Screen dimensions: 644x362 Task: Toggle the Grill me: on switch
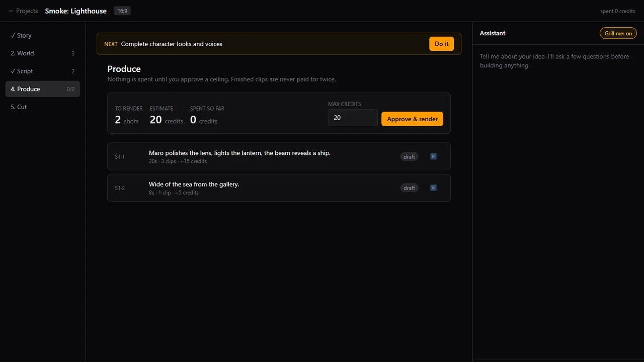(x=618, y=33)
